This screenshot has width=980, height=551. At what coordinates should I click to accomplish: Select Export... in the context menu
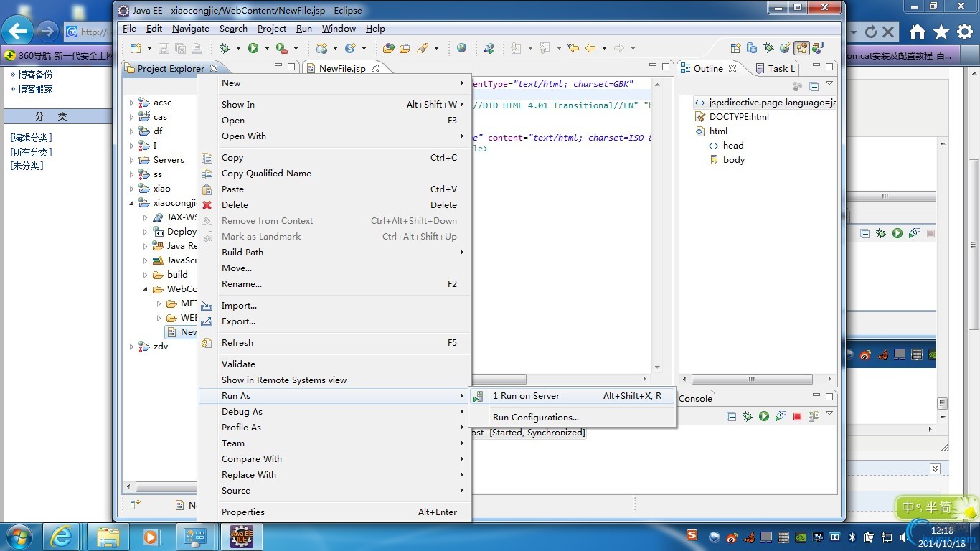click(x=334, y=321)
